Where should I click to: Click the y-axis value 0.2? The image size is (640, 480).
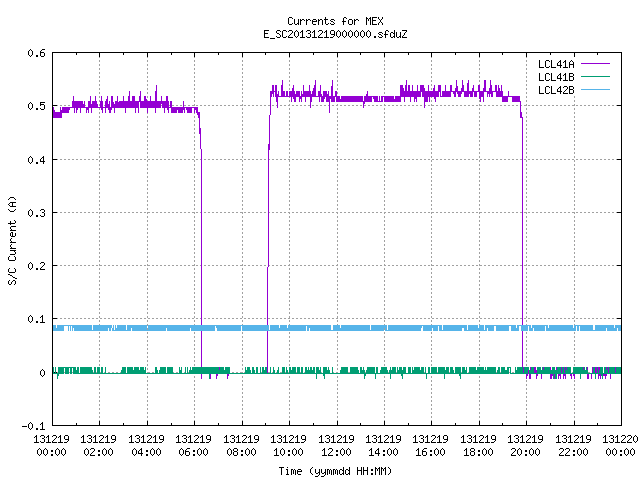pyautogui.click(x=36, y=266)
